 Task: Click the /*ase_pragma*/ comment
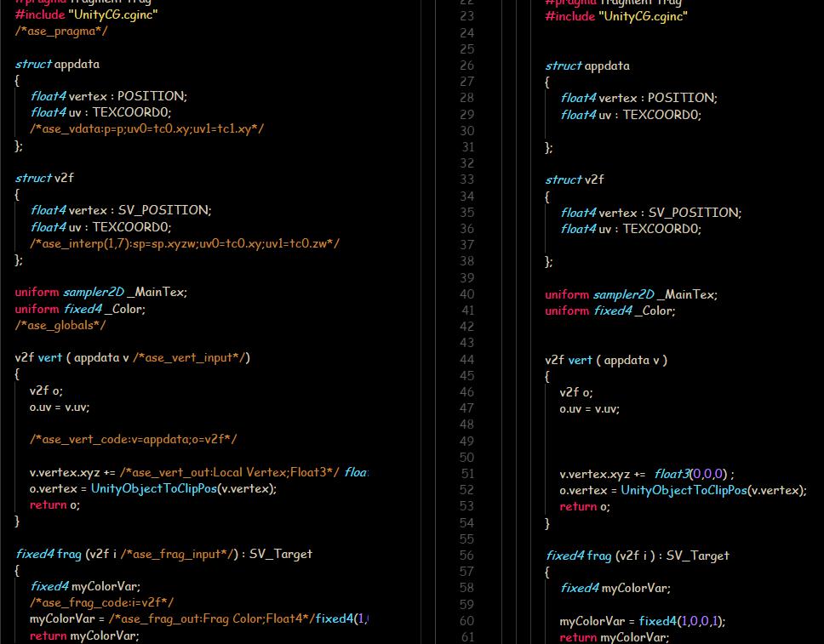click(61, 31)
